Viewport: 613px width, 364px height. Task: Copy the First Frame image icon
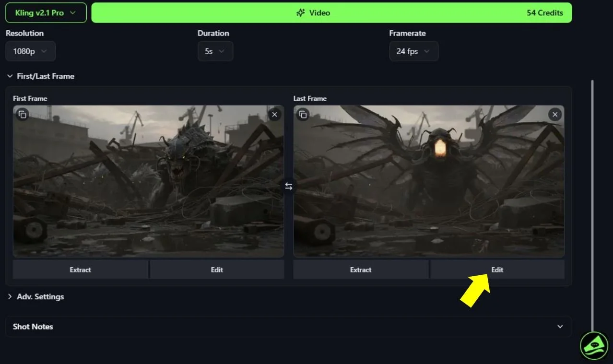point(23,115)
